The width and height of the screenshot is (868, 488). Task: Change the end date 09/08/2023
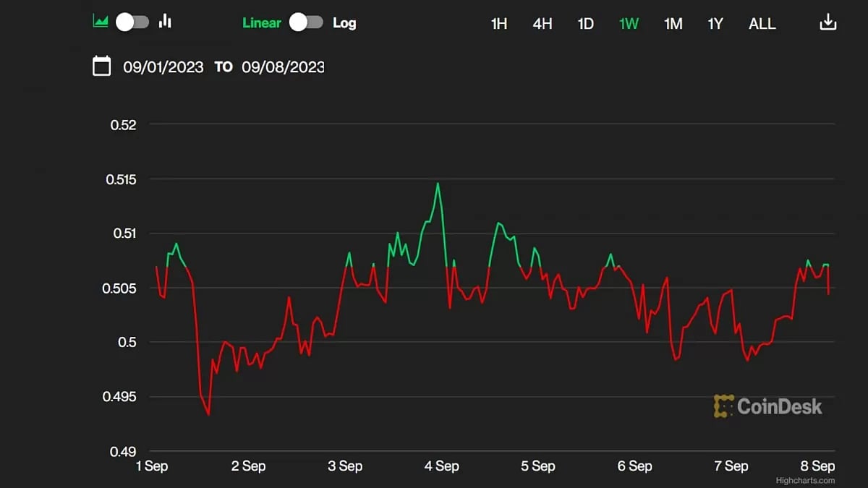[x=283, y=67]
